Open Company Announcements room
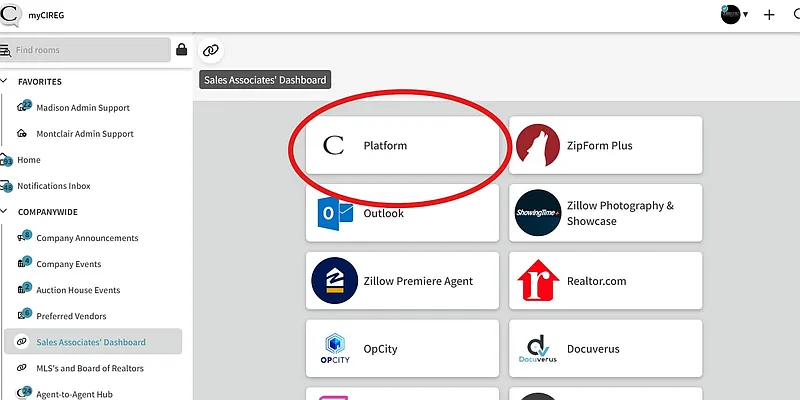This screenshot has height=400, width=800. click(87, 238)
